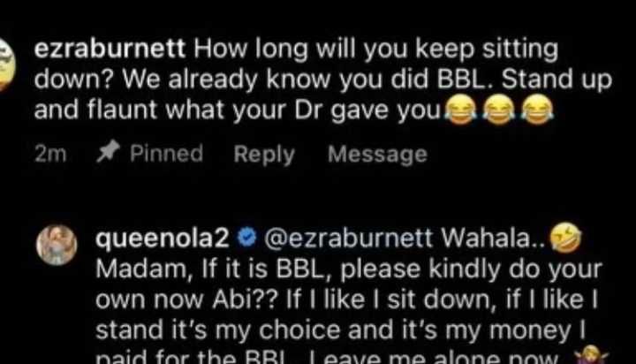Viewport: 636px width, 364px height.
Task: Click the last crying-laughing emoji
Action: (x=537, y=109)
